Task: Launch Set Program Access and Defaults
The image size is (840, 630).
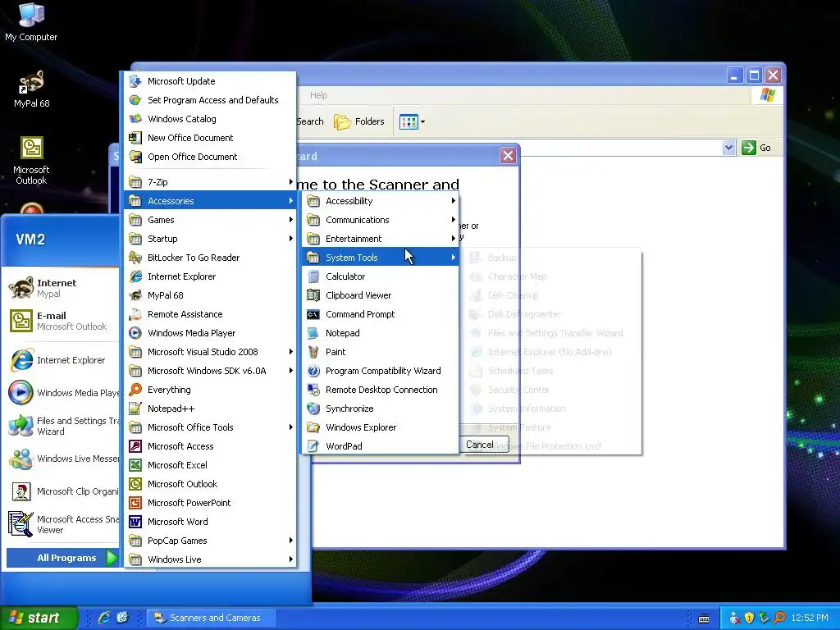Action: [211, 100]
